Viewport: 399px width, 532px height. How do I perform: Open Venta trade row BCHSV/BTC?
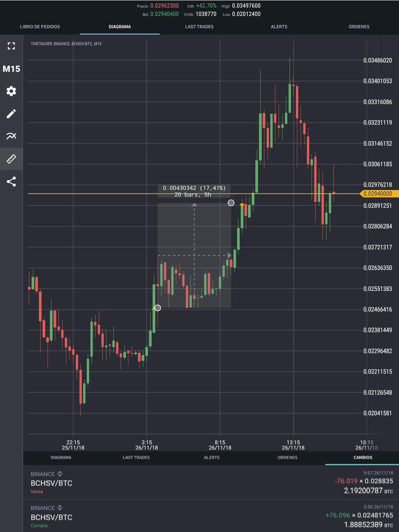211,482
